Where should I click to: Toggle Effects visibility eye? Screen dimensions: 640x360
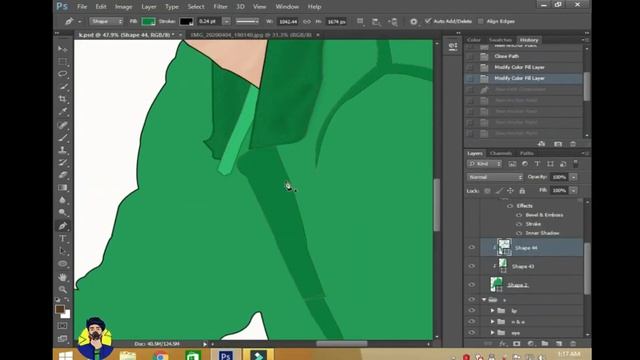point(510,206)
